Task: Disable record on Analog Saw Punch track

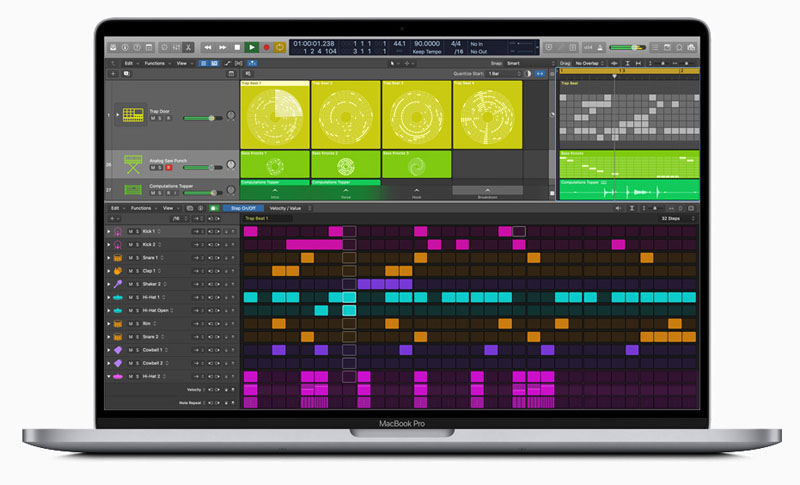Action: (x=169, y=167)
